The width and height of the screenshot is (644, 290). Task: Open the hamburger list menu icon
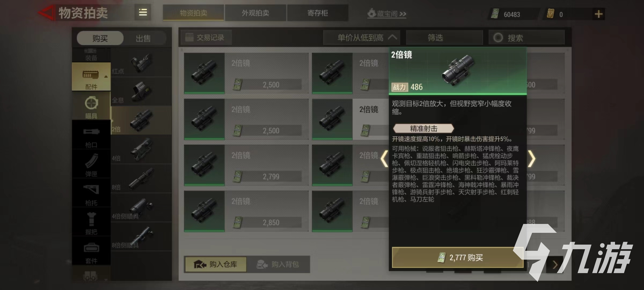click(x=143, y=12)
